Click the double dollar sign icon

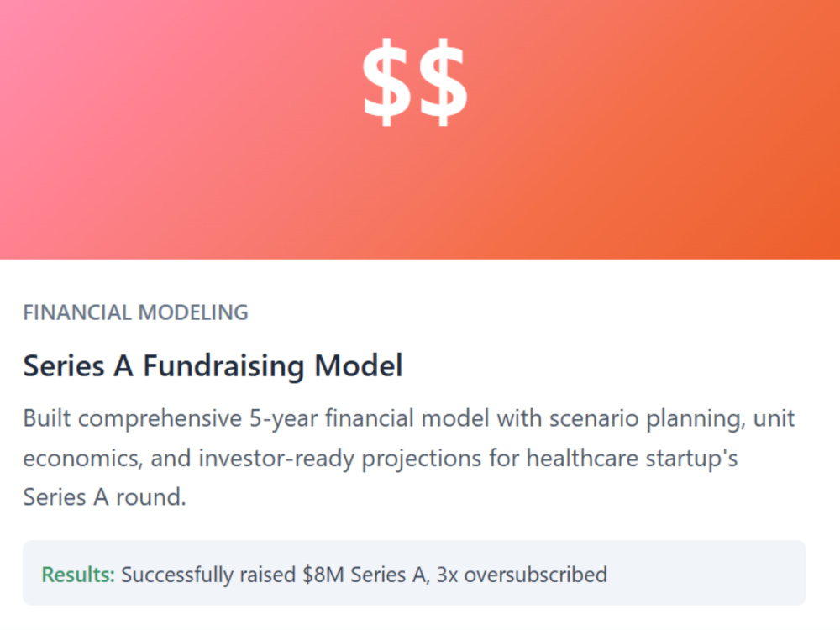point(415,82)
